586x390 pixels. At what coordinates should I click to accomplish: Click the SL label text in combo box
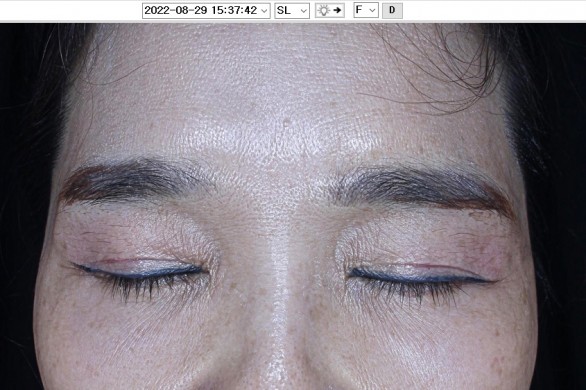(x=284, y=10)
